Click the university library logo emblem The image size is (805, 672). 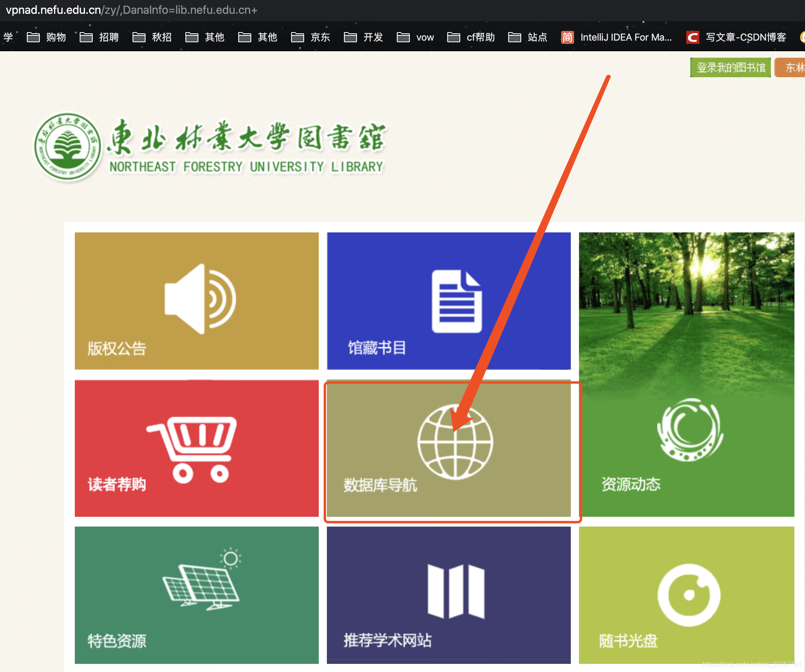67,147
